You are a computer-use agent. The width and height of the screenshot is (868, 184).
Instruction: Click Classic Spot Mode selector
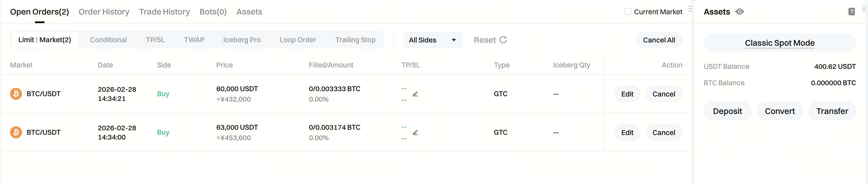tap(779, 43)
